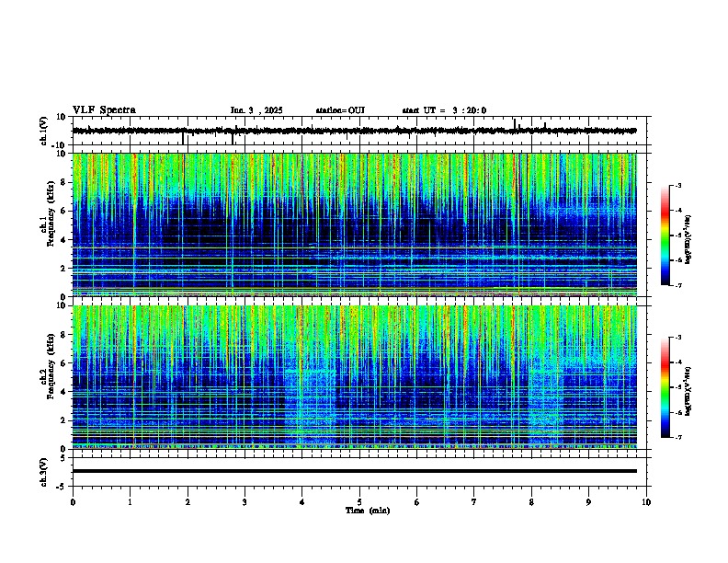Select the 'Jan. 3, 2025' date text
The image size is (728, 563).
[x=256, y=110]
